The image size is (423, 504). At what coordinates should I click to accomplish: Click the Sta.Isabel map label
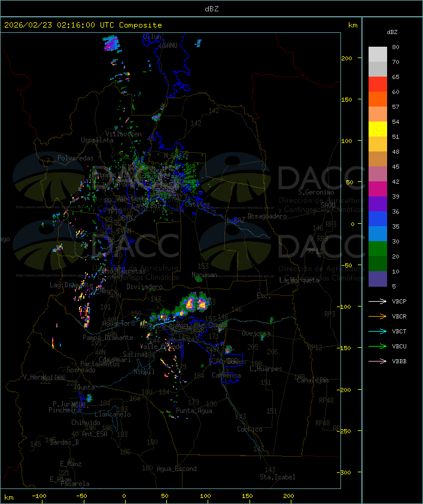point(278,477)
